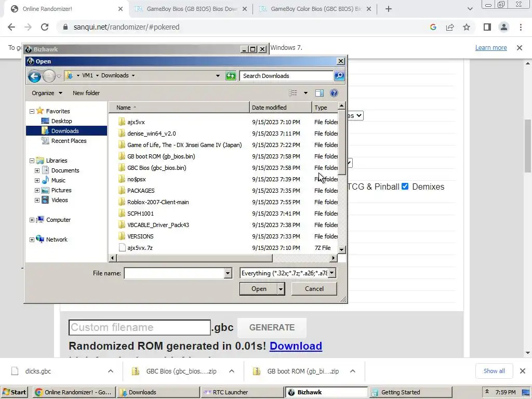Click the blue help question mark icon
The image size is (532, 399).
[334, 93]
